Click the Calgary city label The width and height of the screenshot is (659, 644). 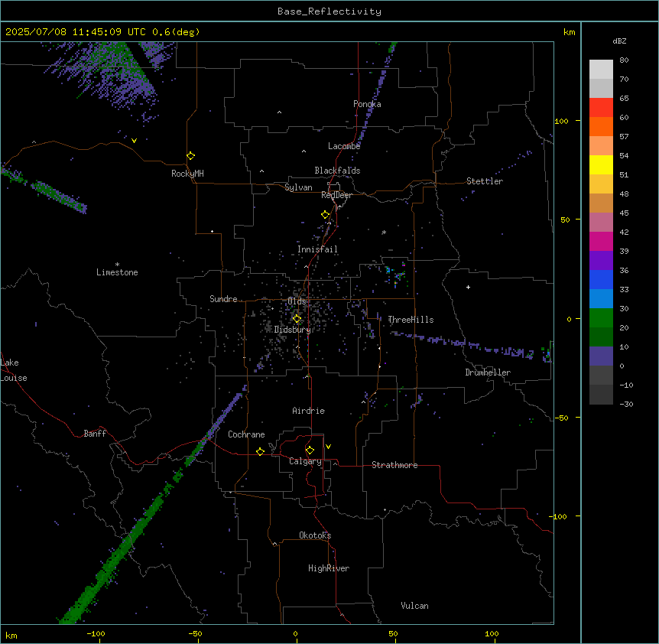[x=305, y=461]
